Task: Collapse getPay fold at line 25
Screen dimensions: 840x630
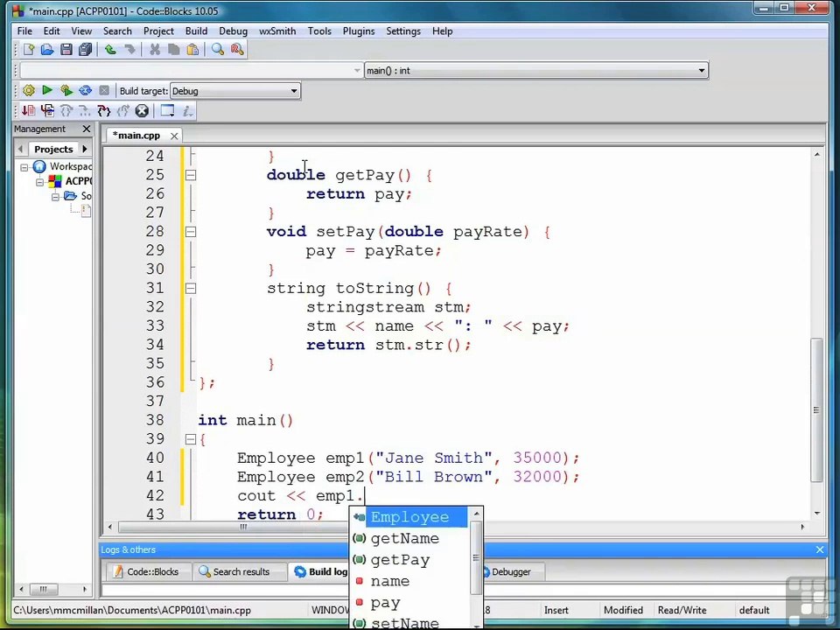Action: tap(191, 175)
